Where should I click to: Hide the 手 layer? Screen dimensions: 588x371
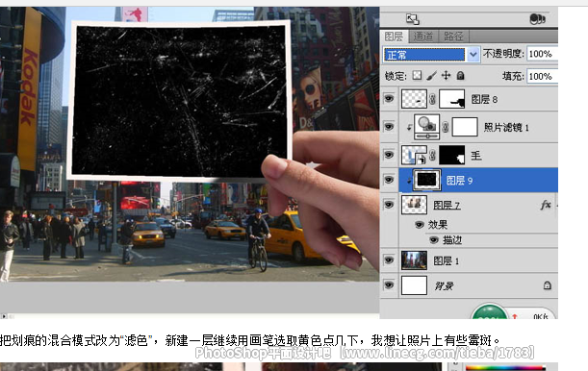tap(389, 154)
